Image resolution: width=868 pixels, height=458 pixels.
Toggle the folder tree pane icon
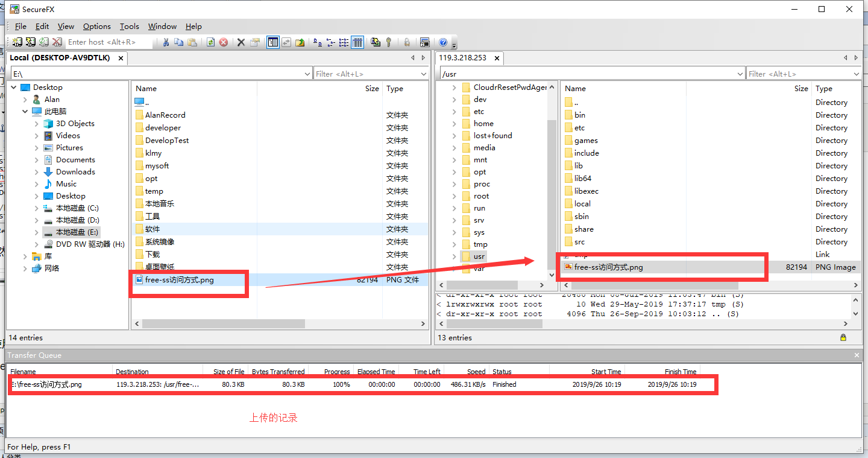272,42
